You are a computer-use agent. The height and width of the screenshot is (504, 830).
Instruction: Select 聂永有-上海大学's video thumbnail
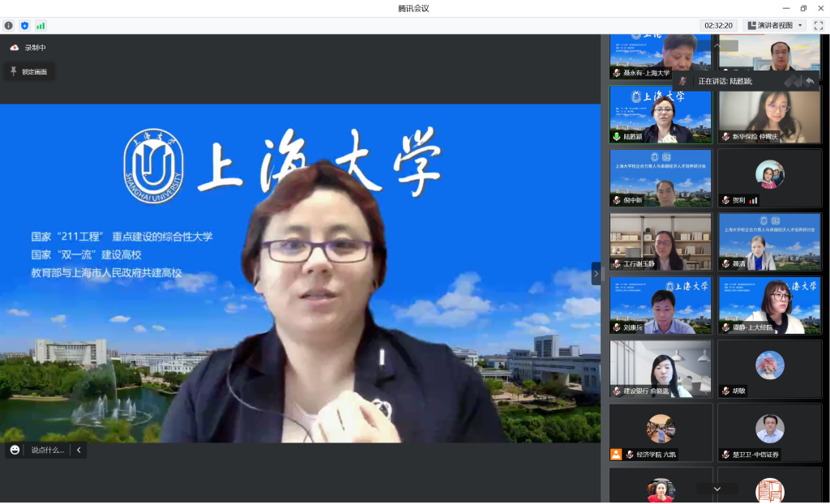[x=661, y=57]
